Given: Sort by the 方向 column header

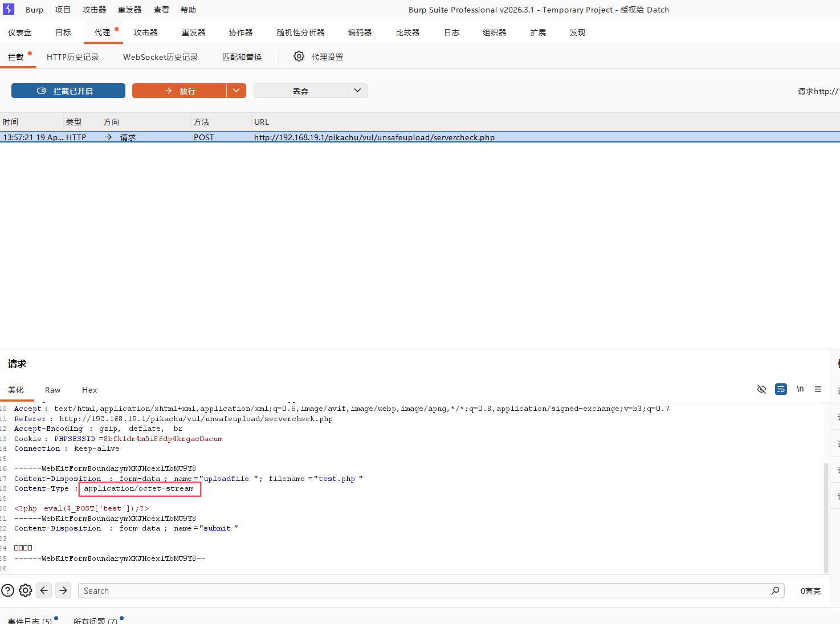Looking at the screenshot, I should [146, 122].
